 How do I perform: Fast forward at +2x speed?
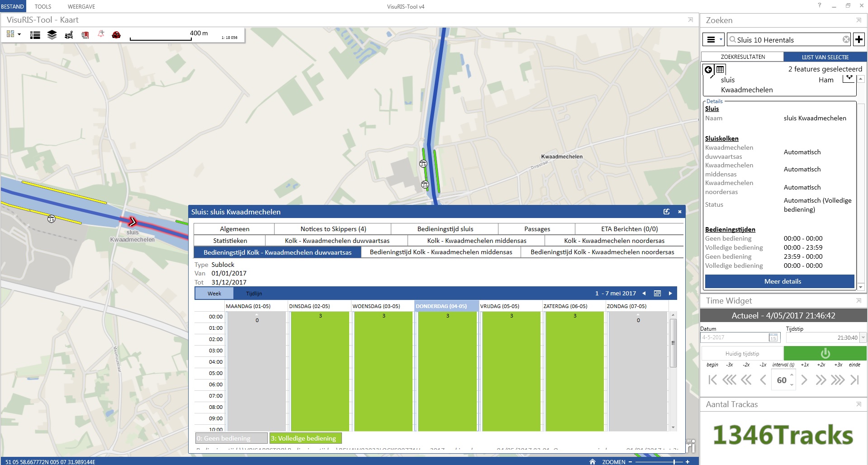pyautogui.click(x=821, y=380)
